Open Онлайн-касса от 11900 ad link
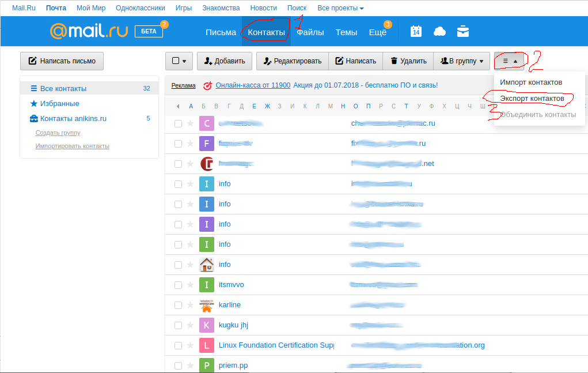 (253, 85)
